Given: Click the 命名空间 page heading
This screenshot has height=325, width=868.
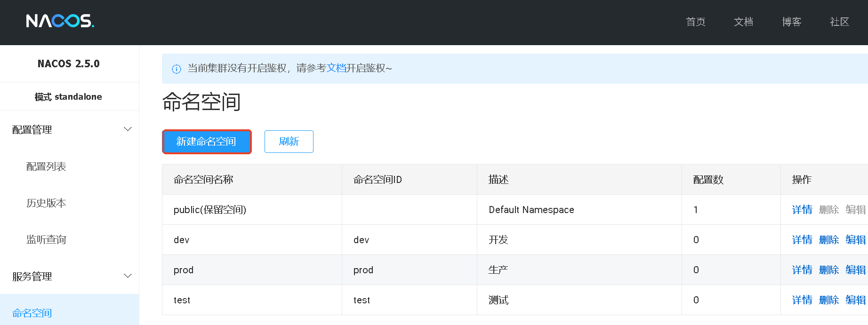Looking at the screenshot, I should [x=201, y=102].
